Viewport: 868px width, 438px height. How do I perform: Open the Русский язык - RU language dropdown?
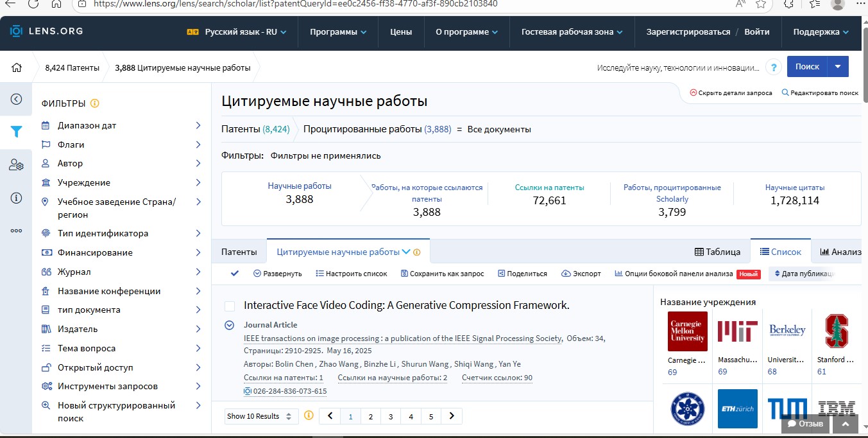[x=237, y=32]
